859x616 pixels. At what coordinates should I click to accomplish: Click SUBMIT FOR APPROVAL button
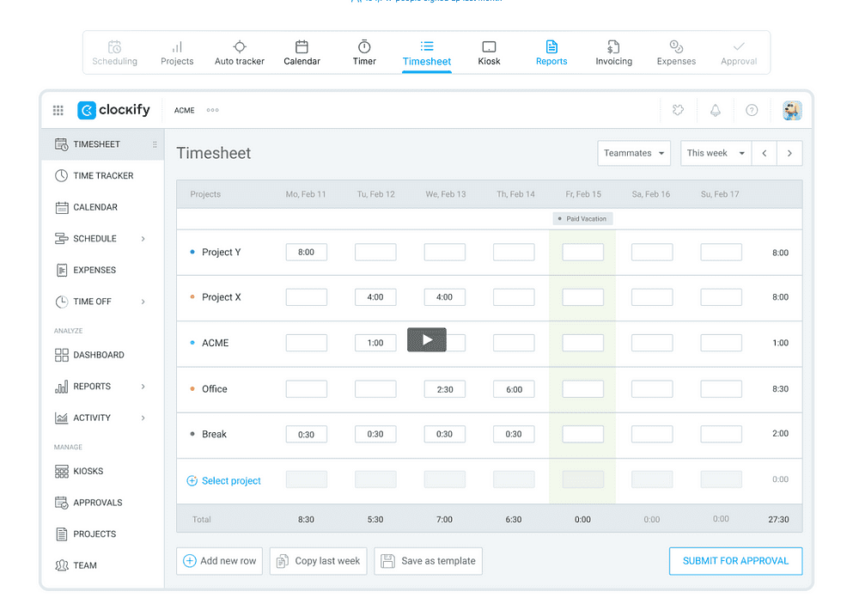pos(736,561)
